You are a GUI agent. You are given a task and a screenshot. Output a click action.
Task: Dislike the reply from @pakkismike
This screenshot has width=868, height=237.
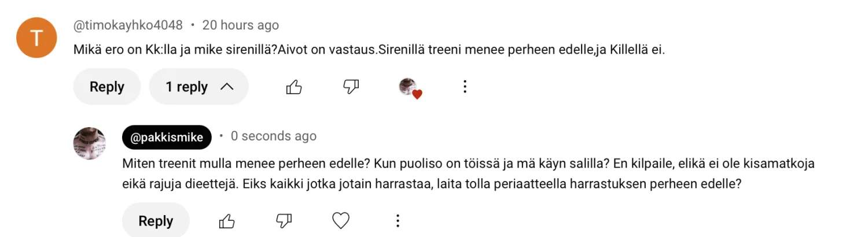284,221
